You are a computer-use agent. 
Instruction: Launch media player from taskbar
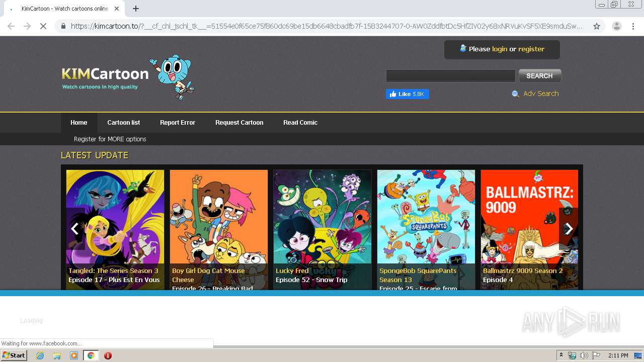coord(74,355)
